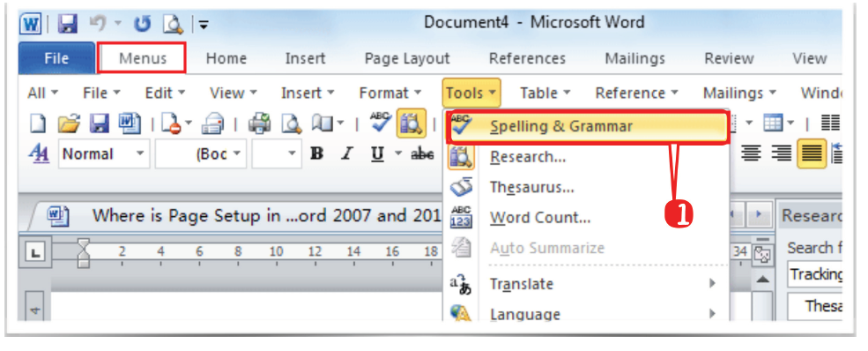Click Print Preview in the Quick Access Toolbar
The image size is (868, 351).
pyautogui.click(x=173, y=24)
